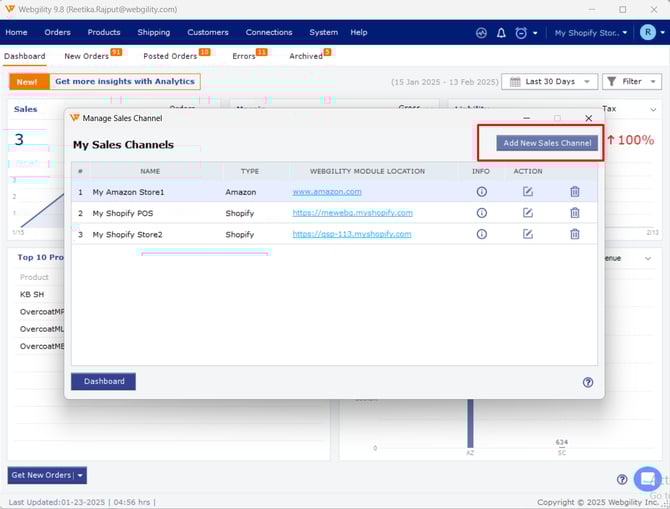View info for My Amazon Store1

(481, 191)
